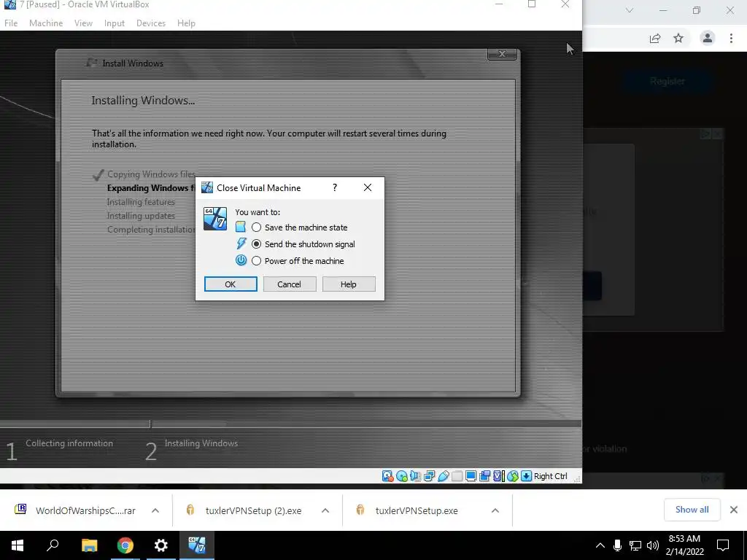The height and width of the screenshot is (560, 747).
Task: Select Send the shutdown signal option
Action: 303,244
